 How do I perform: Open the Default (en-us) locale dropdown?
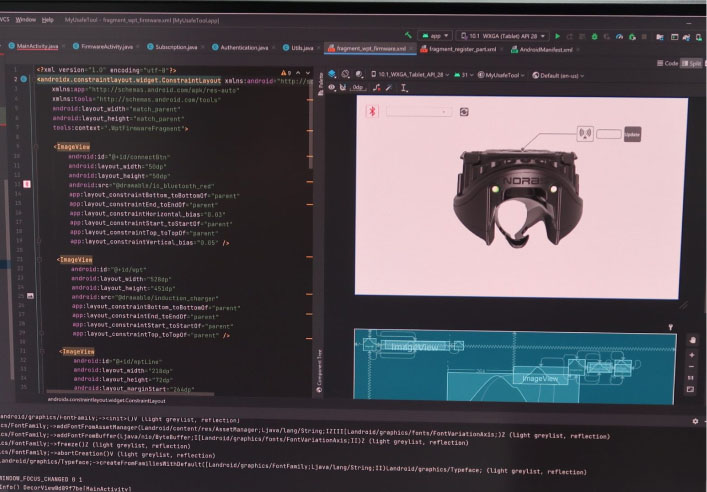558,76
